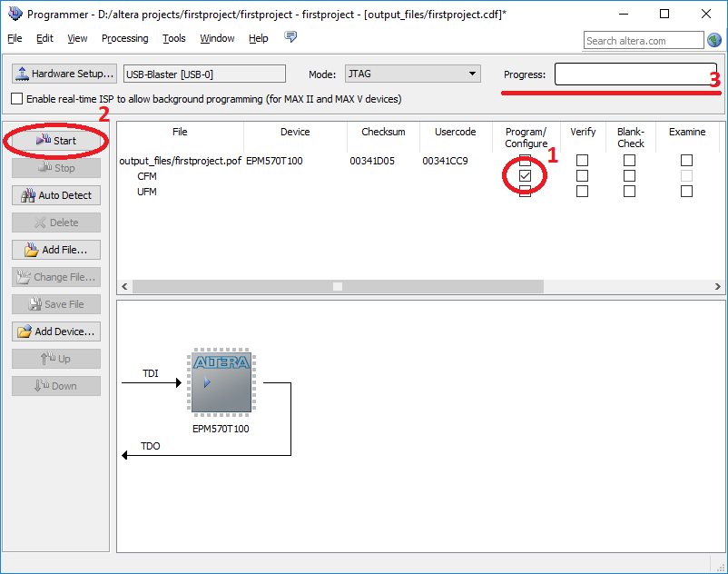Click the Change File button

point(56,277)
